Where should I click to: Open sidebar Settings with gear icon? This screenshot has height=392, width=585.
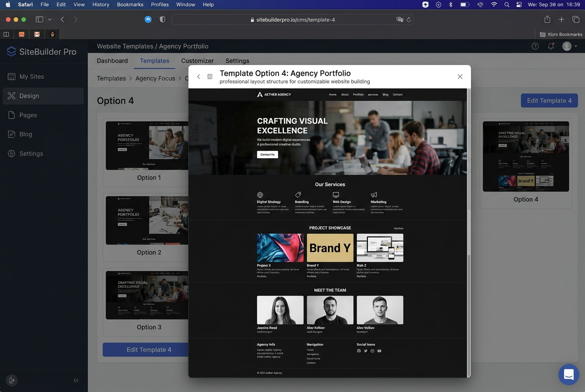coord(43,153)
